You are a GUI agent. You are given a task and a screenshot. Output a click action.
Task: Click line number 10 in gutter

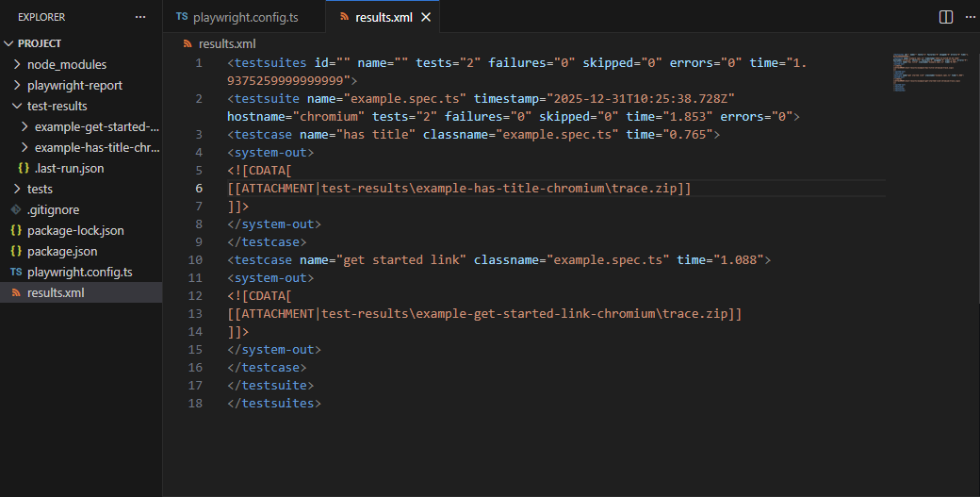coord(195,259)
